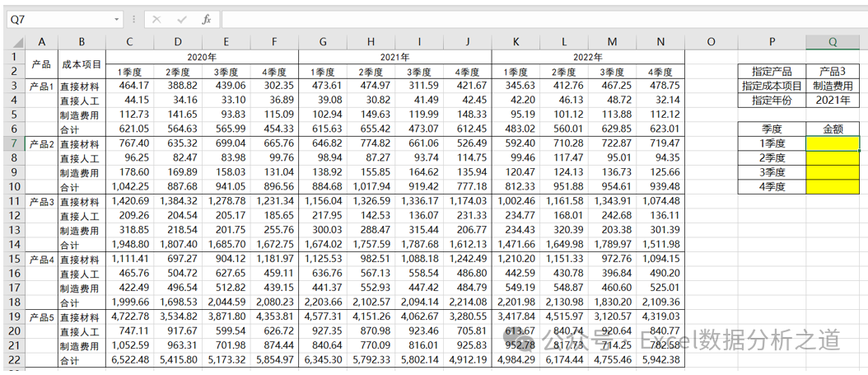This screenshot has width=868, height=375.
Task: Select the 产品4 cell
Action: point(41,259)
